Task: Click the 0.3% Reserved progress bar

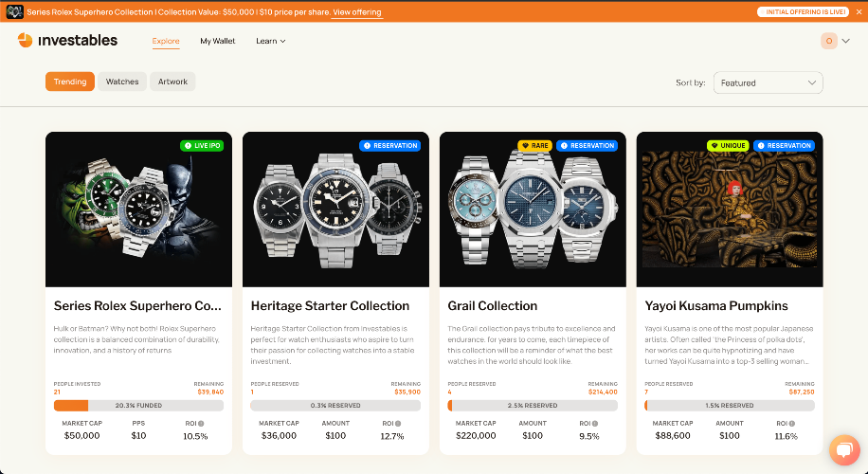Action: 335,406
